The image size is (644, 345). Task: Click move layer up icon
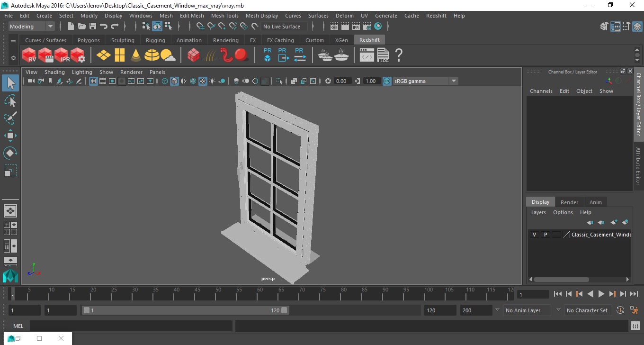590,222
